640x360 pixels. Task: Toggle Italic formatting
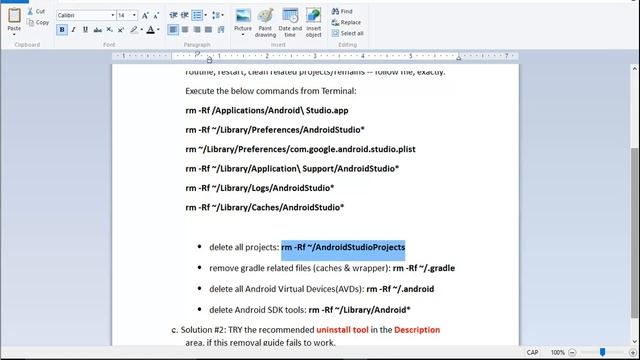tap(73, 29)
